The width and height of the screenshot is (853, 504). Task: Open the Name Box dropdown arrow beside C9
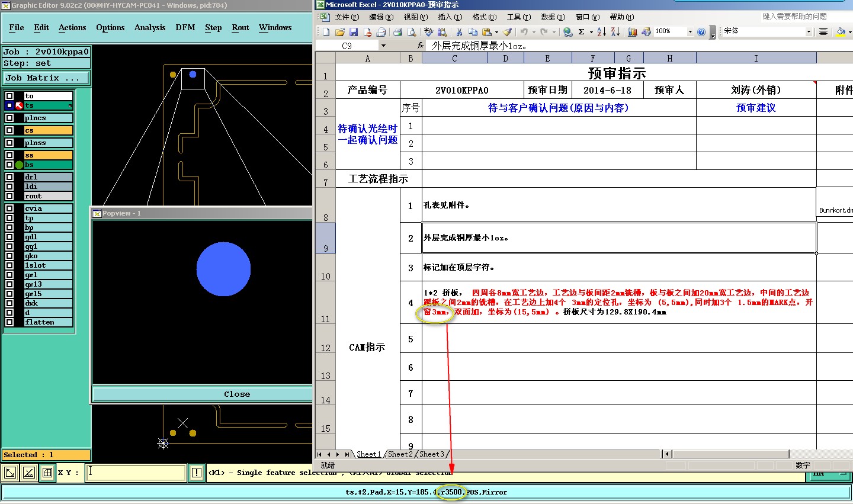(x=383, y=46)
